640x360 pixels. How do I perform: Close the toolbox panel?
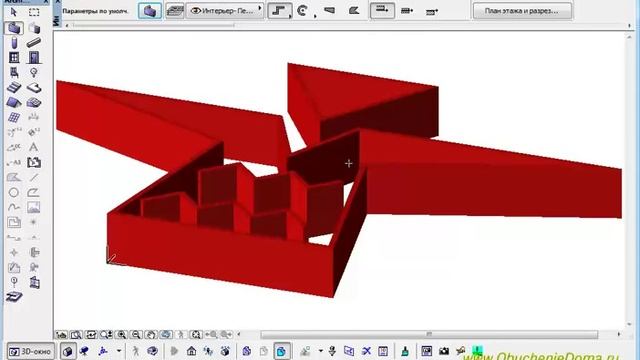[x=46, y=2]
